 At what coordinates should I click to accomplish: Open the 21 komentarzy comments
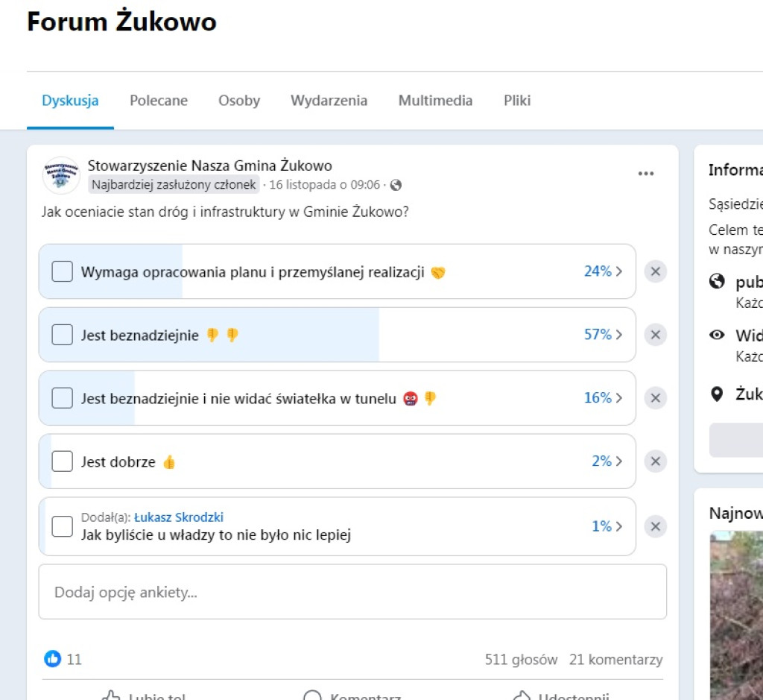[615, 660]
